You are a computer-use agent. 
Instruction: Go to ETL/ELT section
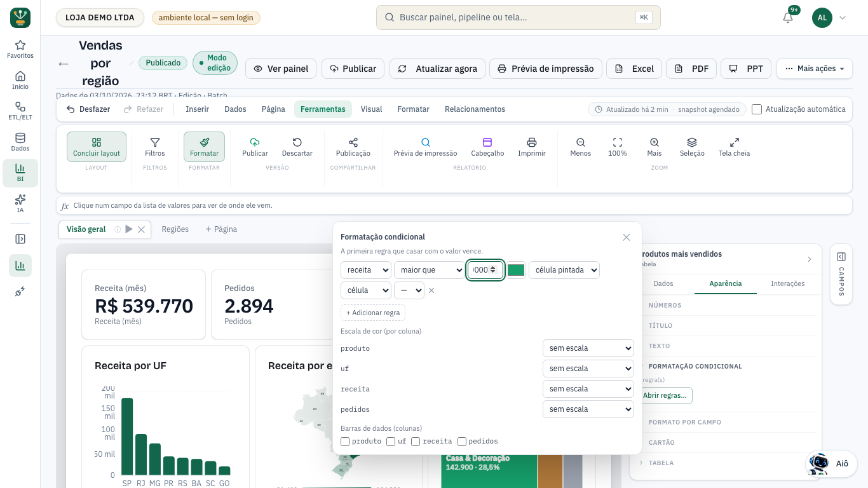click(x=20, y=111)
